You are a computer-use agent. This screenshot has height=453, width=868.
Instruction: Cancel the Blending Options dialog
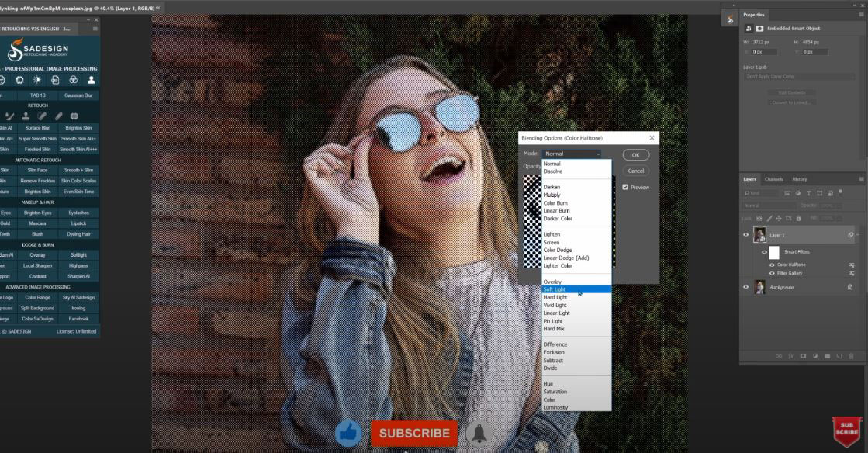635,171
